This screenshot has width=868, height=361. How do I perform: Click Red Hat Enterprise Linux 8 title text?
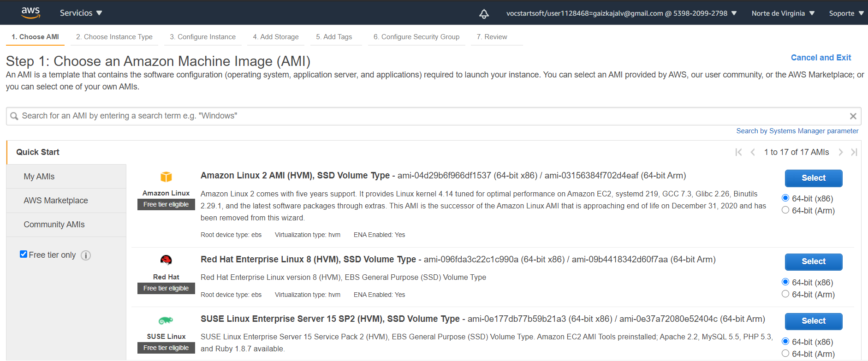click(308, 260)
